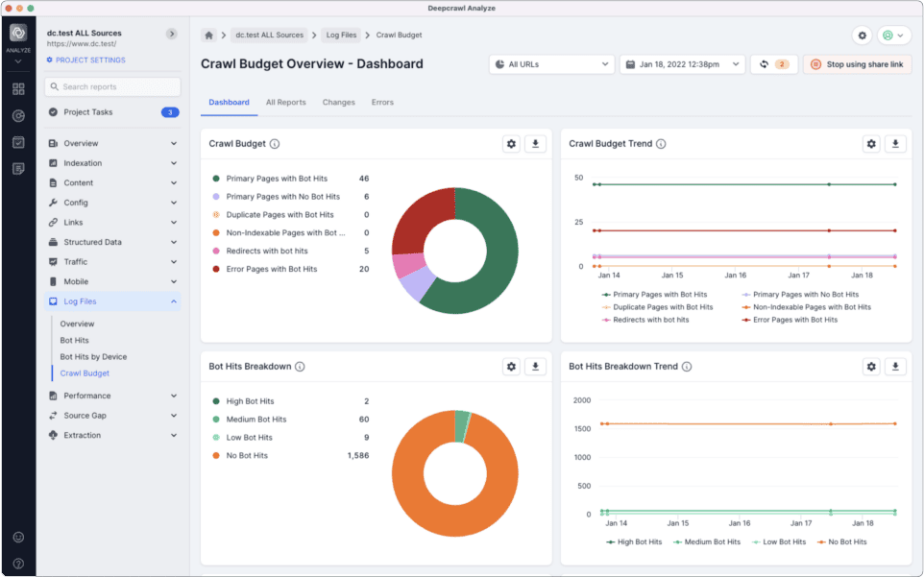
Task: Switch to the Changes tab
Action: click(x=338, y=103)
